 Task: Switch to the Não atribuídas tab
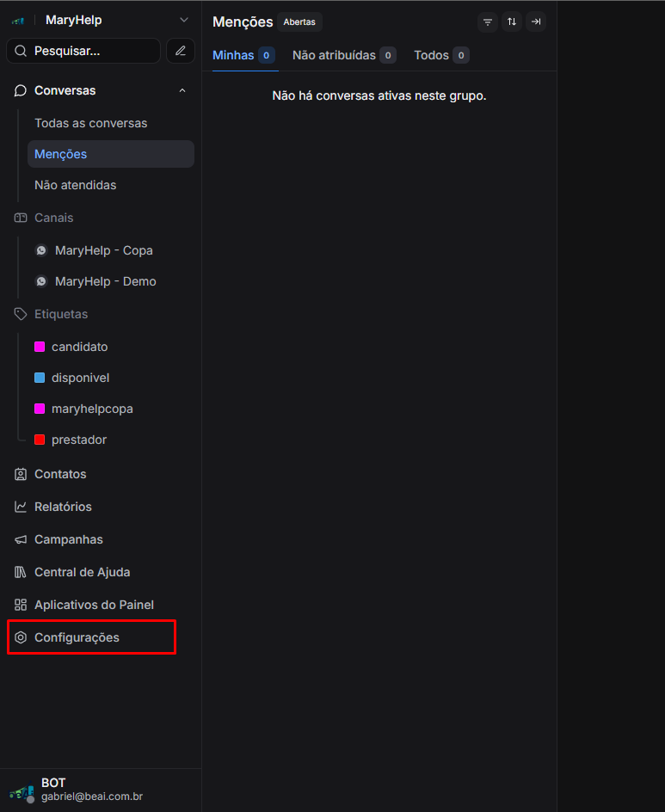pyautogui.click(x=334, y=55)
